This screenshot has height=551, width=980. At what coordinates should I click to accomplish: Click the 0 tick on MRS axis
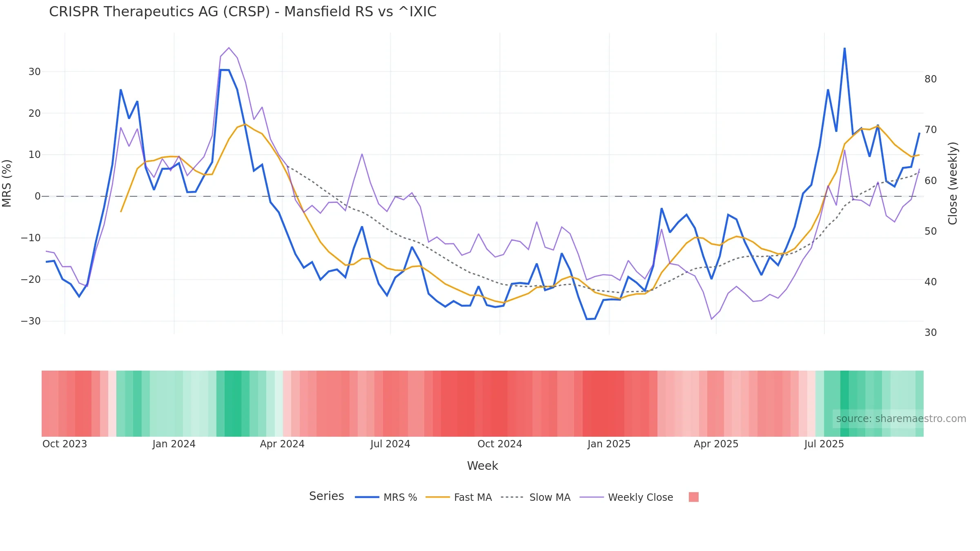click(38, 196)
